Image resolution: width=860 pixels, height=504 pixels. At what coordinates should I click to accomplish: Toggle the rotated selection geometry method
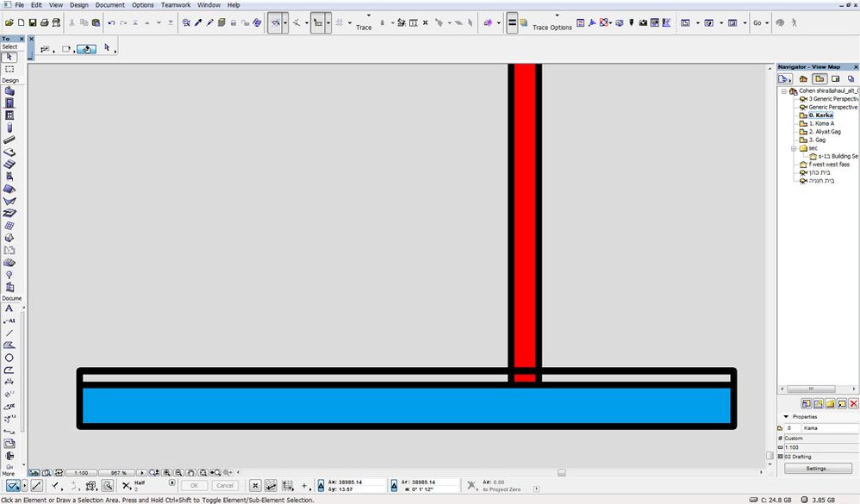pos(86,49)
